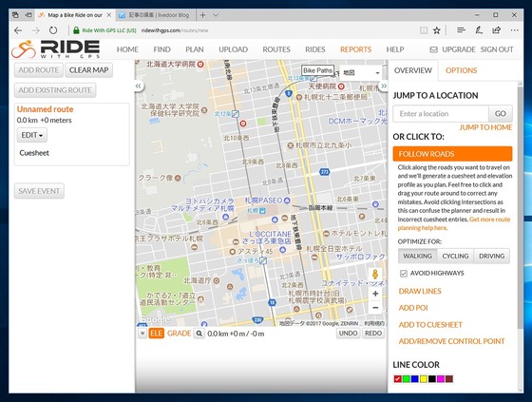
Task: Open the reading view icon
Action: tap(424, 30)
